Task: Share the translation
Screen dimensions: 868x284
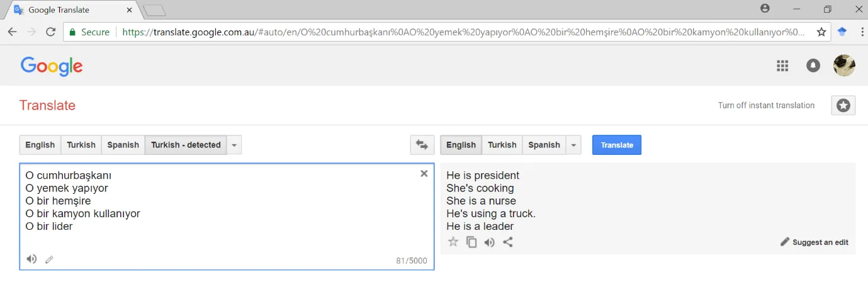Action: point(508,242)
